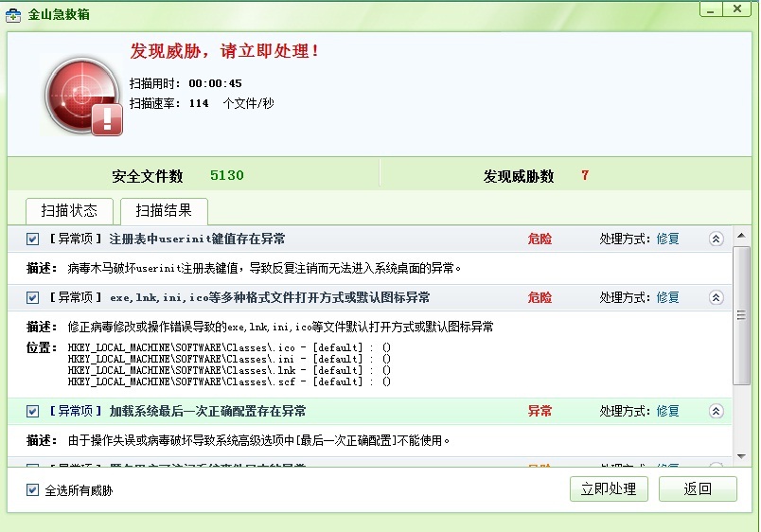The image size is (761, 532).
Task: Click 修复 link for exe, lnk, ini, ico anomaly
Action: tap(668, 297)
